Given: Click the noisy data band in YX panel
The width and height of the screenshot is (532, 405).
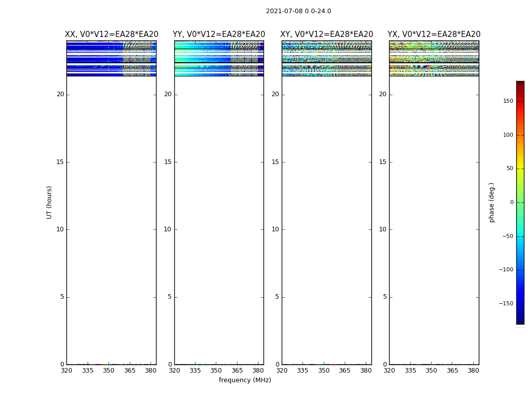Looking at the screenshot, I should (x=434, y=58).
